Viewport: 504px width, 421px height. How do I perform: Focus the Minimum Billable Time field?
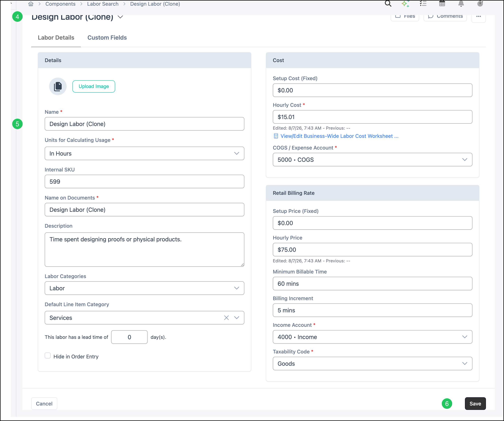coord(372,284)
